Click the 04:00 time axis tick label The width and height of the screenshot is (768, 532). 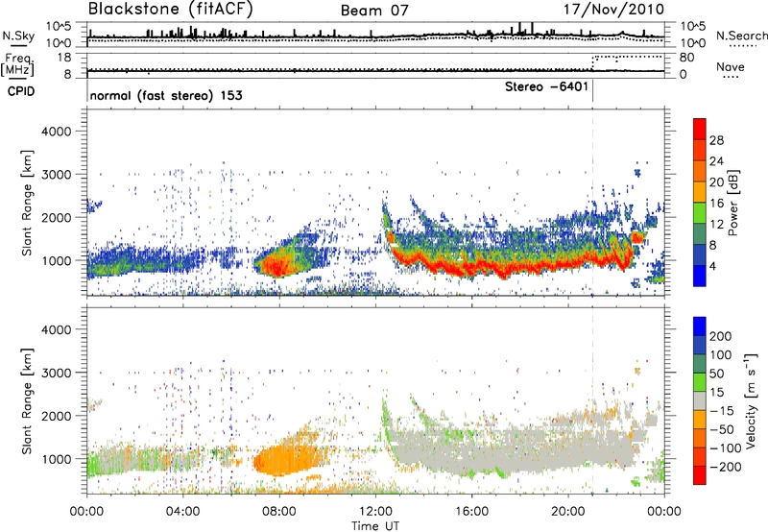click(183, 512)
